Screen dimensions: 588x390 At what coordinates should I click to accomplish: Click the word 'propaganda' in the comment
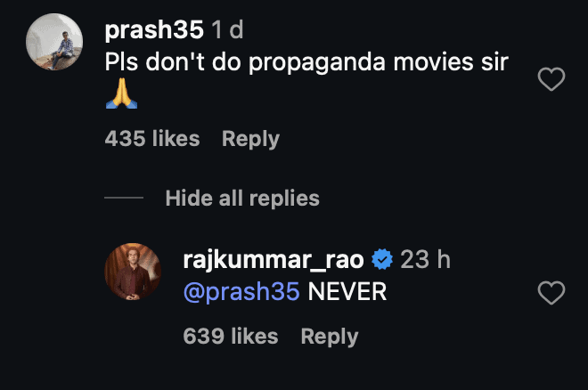pyautogui.click(x=317, y=62)
